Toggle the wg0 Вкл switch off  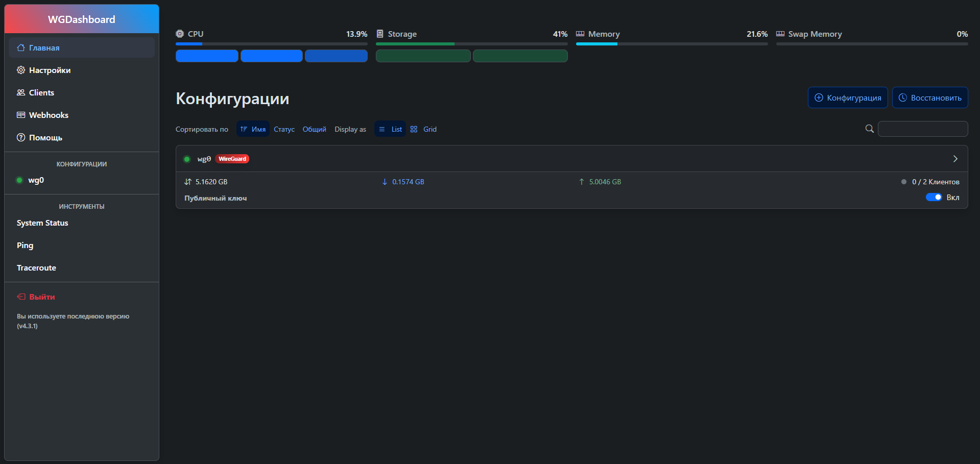(934, 197)
